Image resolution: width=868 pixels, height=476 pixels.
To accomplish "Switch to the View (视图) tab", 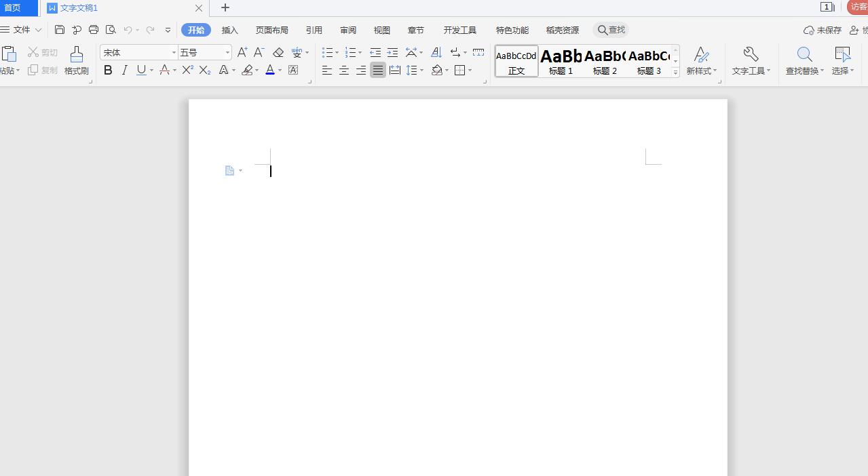I will (x=382, y=30).
